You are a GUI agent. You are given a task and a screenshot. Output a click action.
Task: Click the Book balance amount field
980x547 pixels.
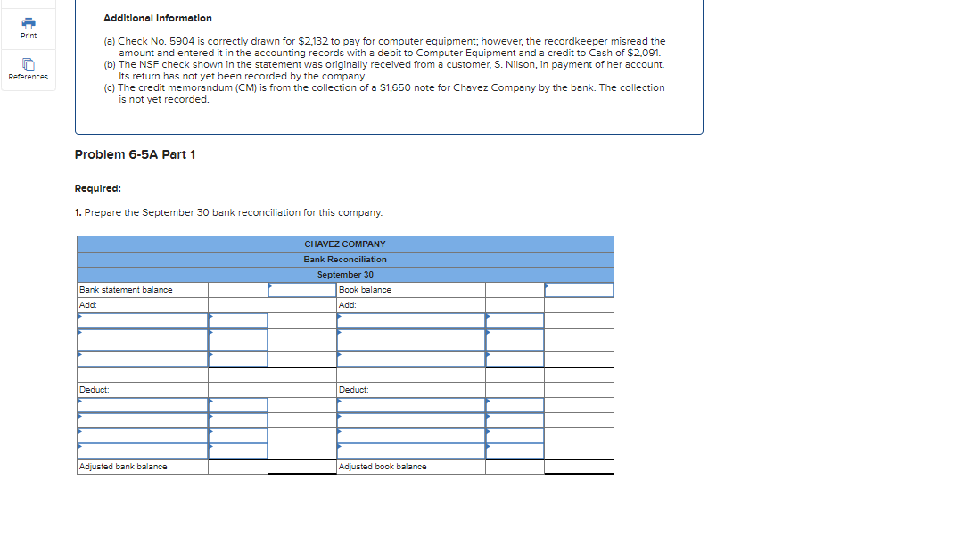coord(579,290)
